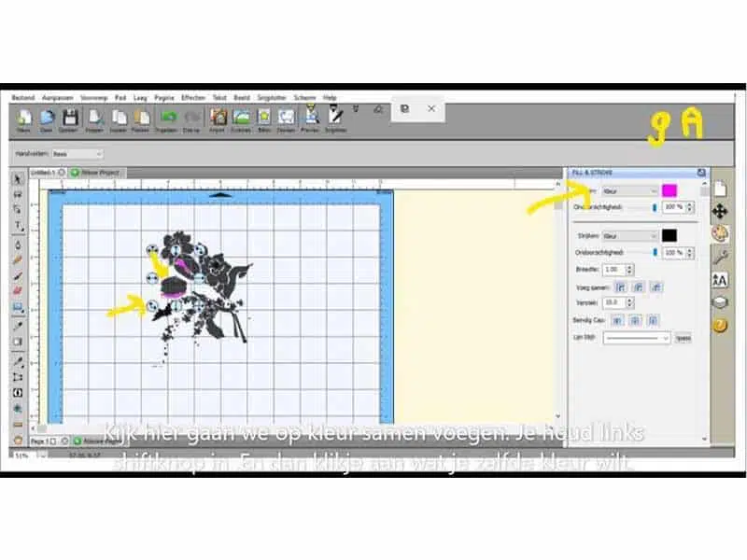Open the Bestand menu
The width and height of the screenshot is (747, 560).
[x=23, y=98]
